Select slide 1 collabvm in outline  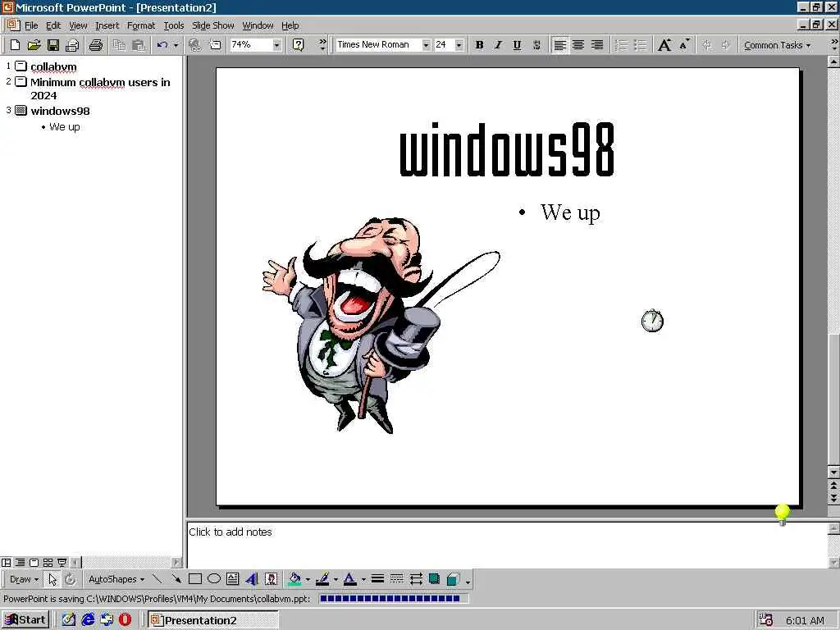pos(53,66)
